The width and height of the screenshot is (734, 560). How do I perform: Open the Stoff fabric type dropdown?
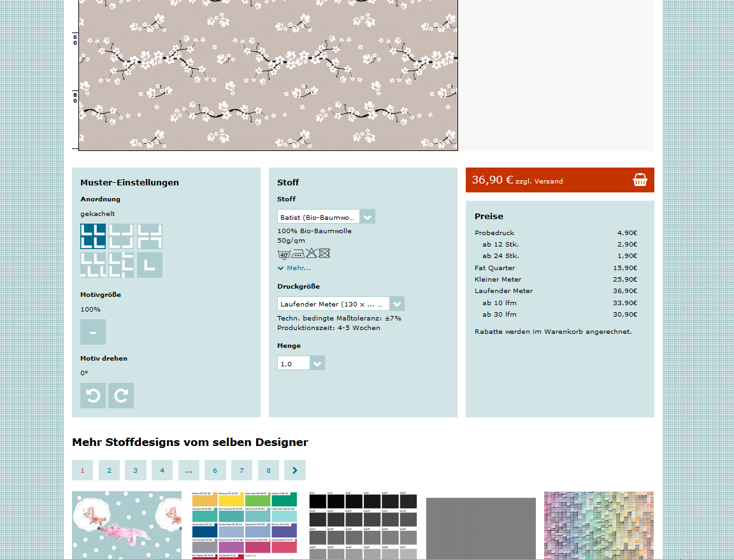(x=326, y=217)
